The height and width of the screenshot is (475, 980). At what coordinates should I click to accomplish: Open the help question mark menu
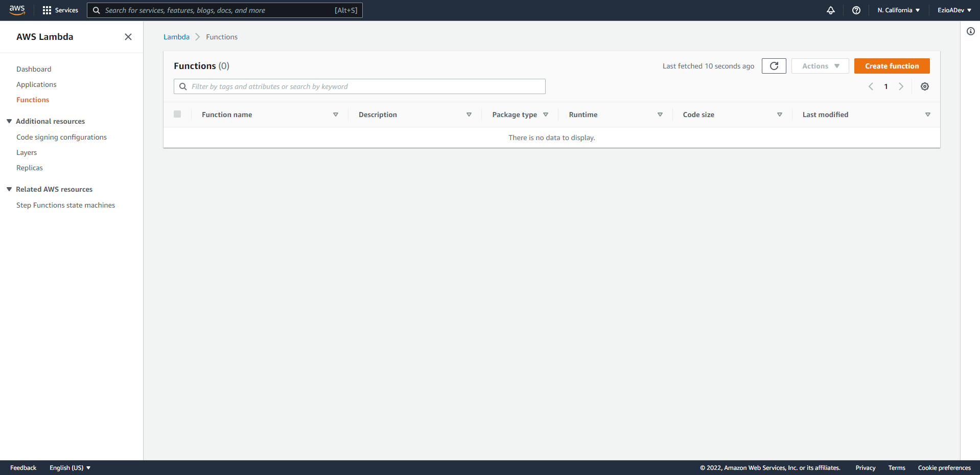click(856, 10)
